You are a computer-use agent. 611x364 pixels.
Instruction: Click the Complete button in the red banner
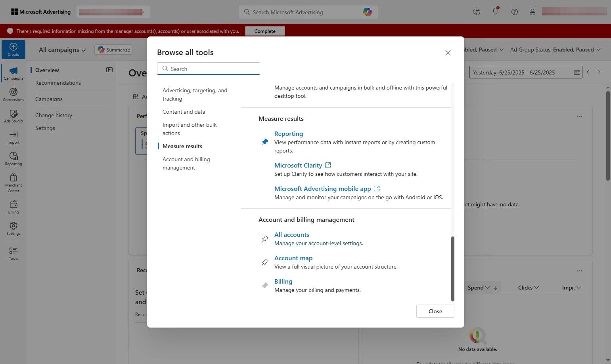coord(264,31)
